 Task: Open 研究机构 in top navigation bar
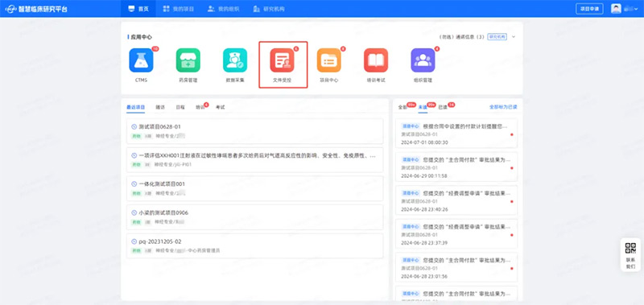pos(270,9)
